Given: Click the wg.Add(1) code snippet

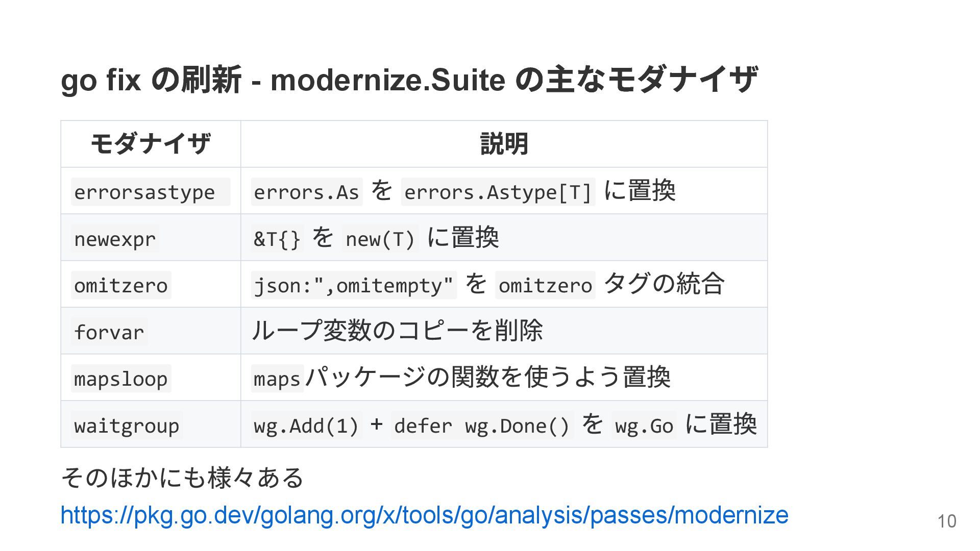Looking at the screenshot, I should (x=306, y=425).
